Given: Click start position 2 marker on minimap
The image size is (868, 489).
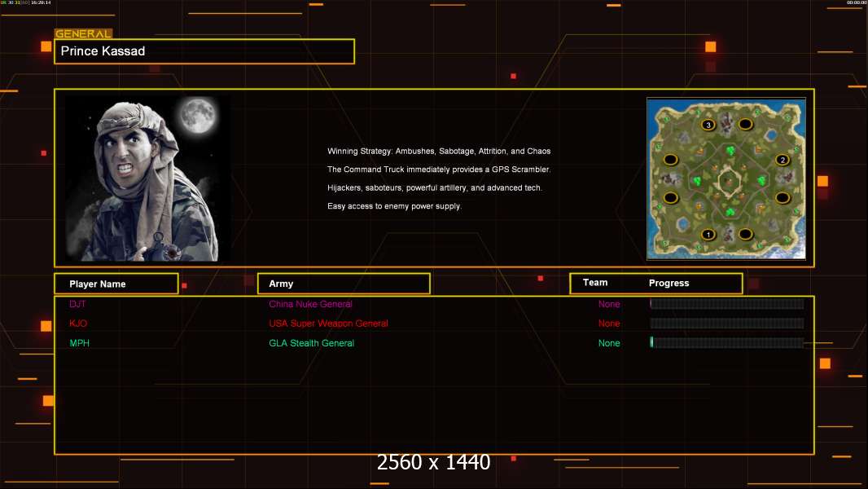Looking at the screenshot, I should click(x=783, y=160).
